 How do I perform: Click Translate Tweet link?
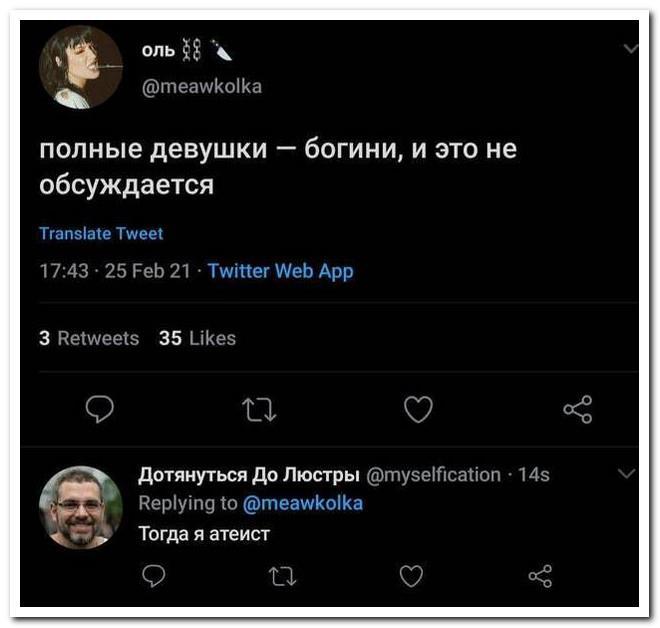pyautogui.click(x=100, y=233)
